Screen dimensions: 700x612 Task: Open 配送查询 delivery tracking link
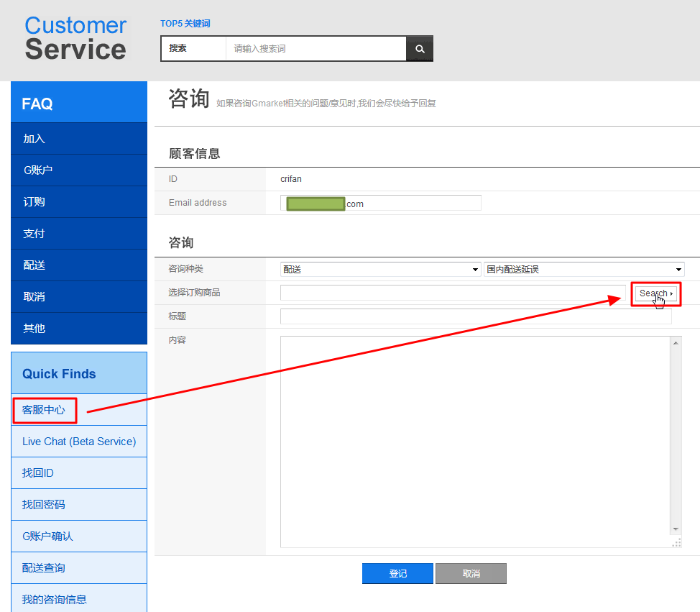44,568
